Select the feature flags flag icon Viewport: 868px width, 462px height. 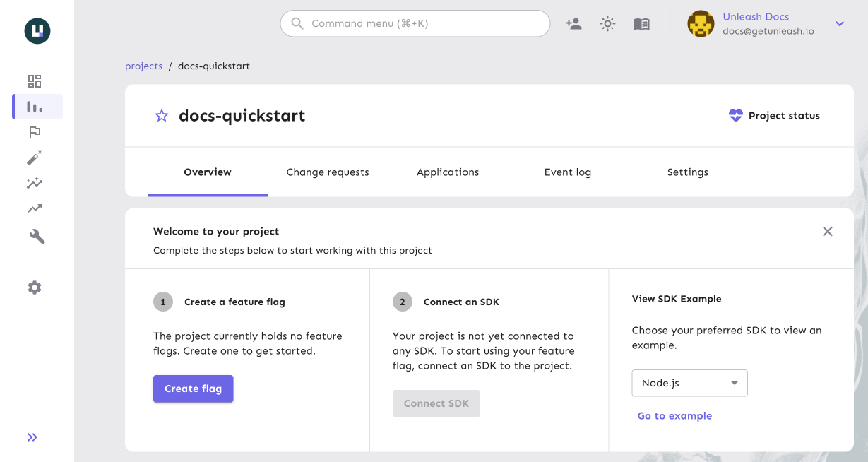click(x=34, y=132)
